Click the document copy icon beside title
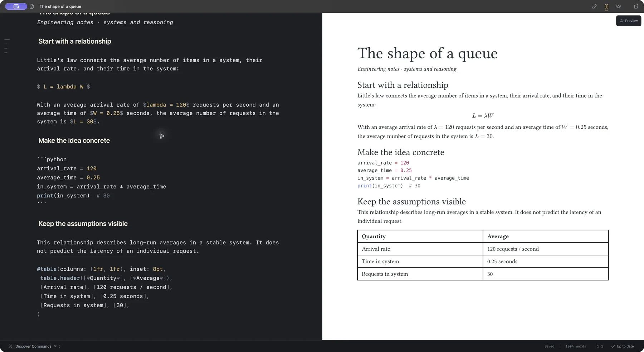Image resolution: width=644 pixels, height=352 pixels. [x=32, y=6]
